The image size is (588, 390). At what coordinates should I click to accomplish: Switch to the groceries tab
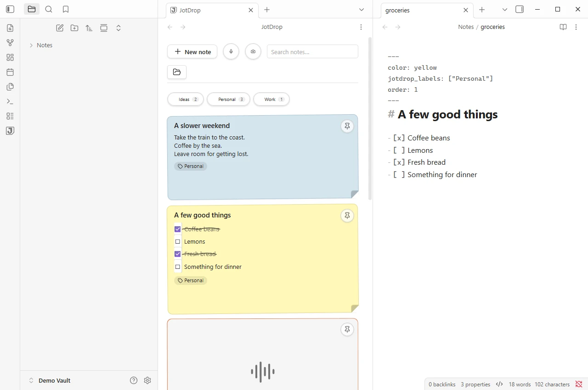point(427,10)
